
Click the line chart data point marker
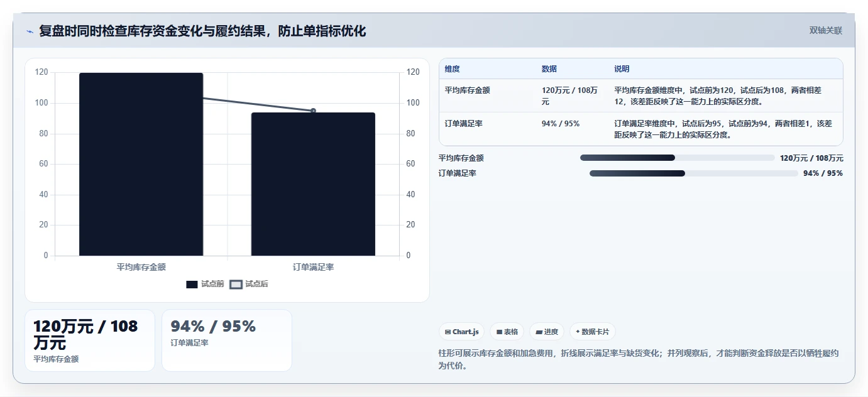[x=313, y=111]
